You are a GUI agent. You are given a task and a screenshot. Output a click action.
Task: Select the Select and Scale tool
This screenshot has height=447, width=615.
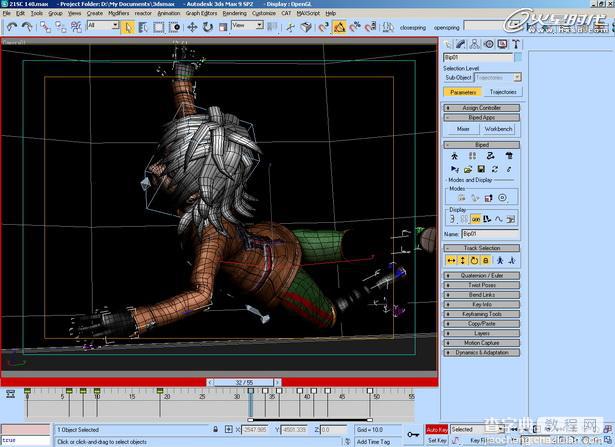(223, 27)
